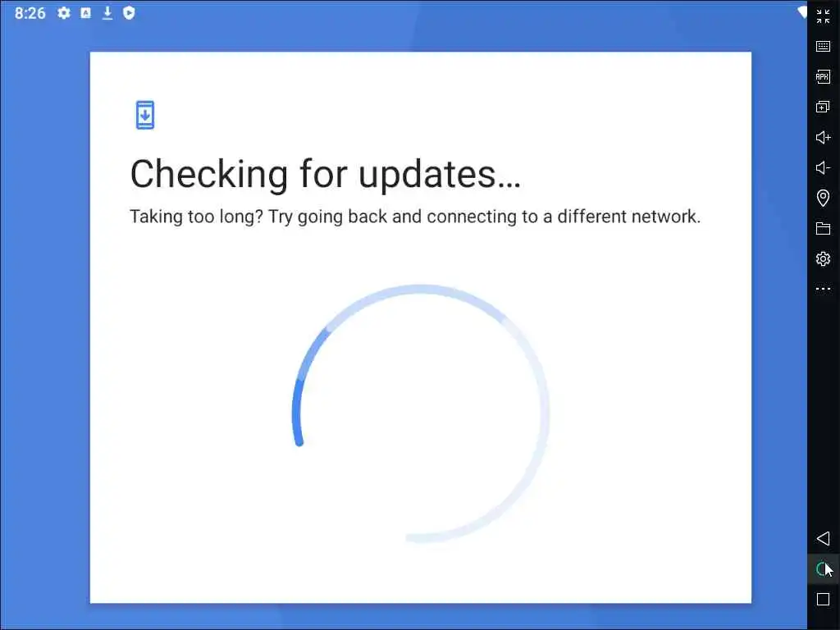Image resolution: width=840 pixels, height=630 pixels.
Task: Click settings gear in status bar
Action: coord(64,13)
